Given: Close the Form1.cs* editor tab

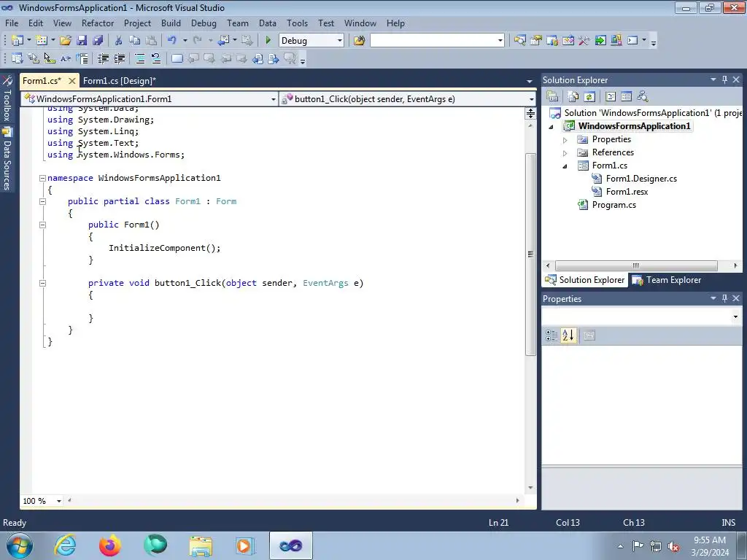Looking at the screenshot, I should (71, 81).
